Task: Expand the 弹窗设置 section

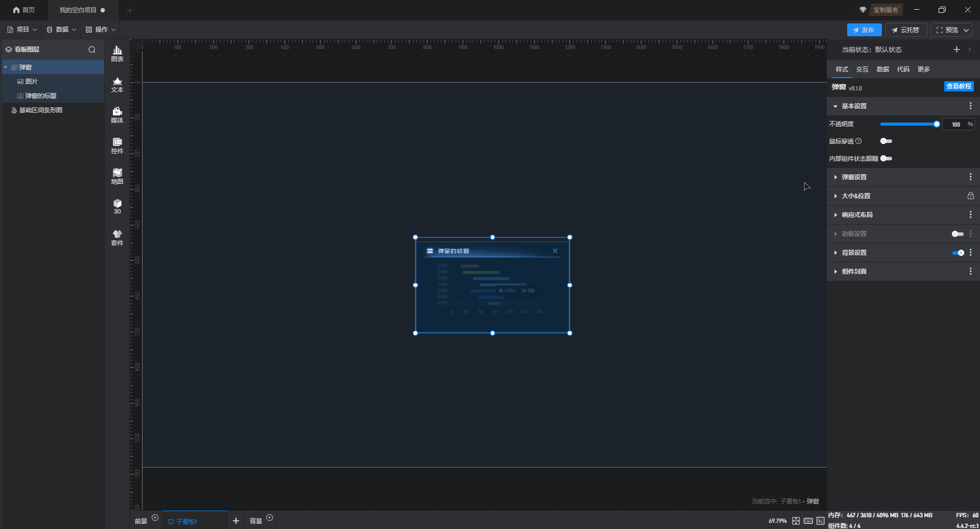Action: (835, 177)
